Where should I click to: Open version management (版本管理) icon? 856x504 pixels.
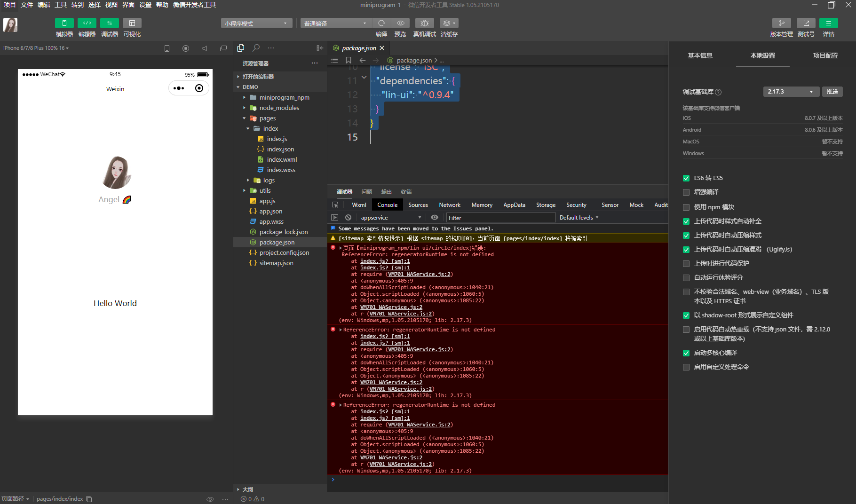(x=782, y=23)
